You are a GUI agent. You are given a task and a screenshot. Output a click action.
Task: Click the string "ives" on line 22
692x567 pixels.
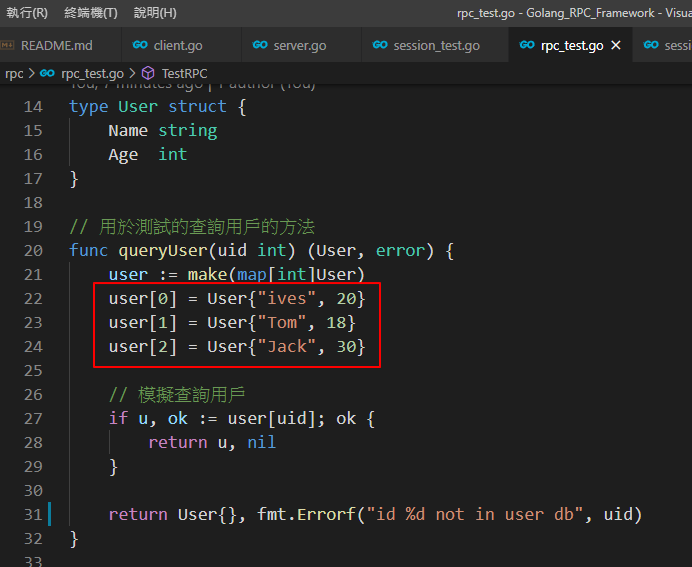click(286, 299)
